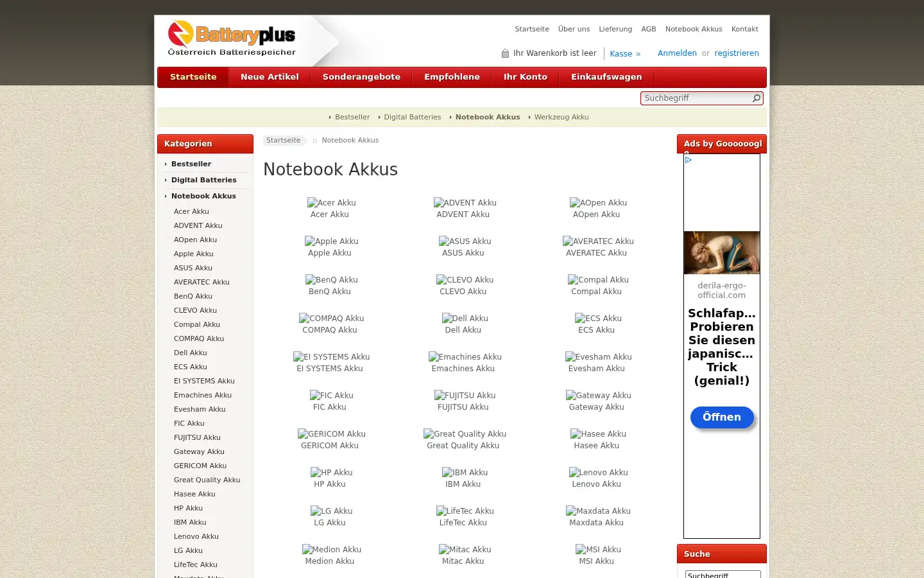Click the top Suchbegriff search field
The height and width of the screenshot is (578, 924).
click(697, 98)
